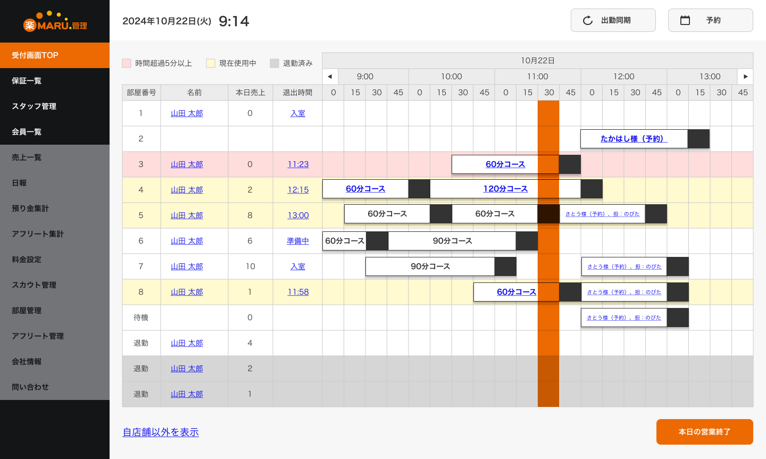Image resolution: width=766 pixels, height=459 pixels.
Task: Open the たかはし様（予約） reservation block
Action: pyautogui.click(x=633, y=139)
